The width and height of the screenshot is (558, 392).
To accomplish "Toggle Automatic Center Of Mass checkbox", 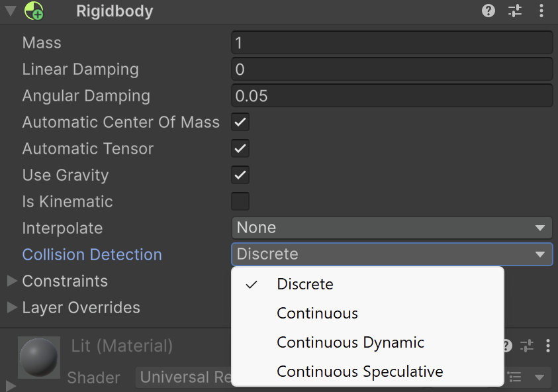I will coord(240,122).
